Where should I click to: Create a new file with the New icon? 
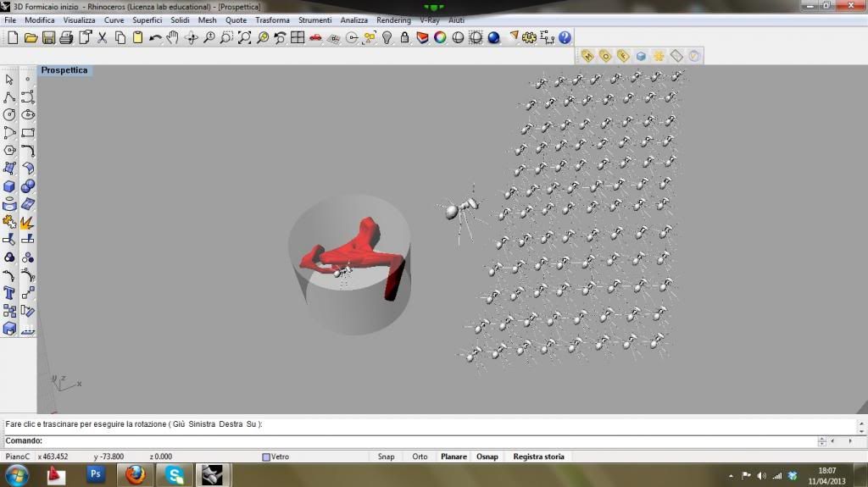[x=13, y=37]
